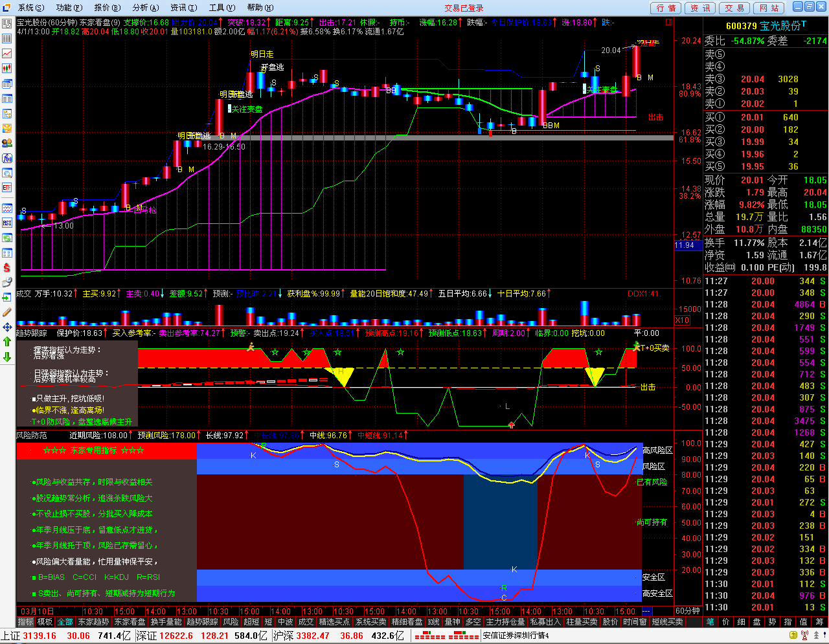This screenshot has height=644, width=829.
Task: Click the line trend chart sidebar icon
Action: coord(7,54)
